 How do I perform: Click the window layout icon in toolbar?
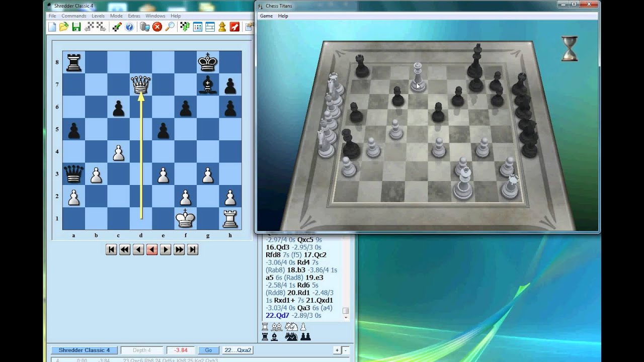click(x=210, y=27)
